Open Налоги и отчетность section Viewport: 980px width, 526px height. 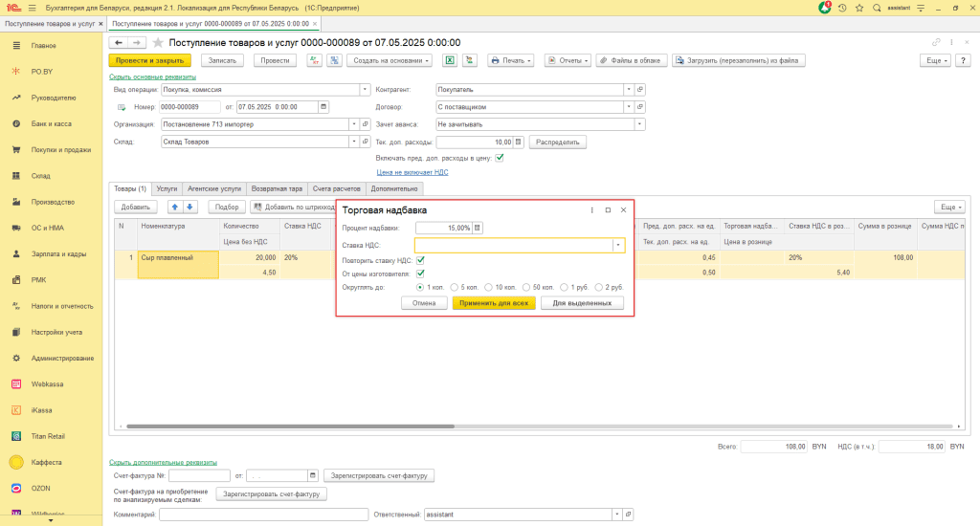click(x=62, y=306)
